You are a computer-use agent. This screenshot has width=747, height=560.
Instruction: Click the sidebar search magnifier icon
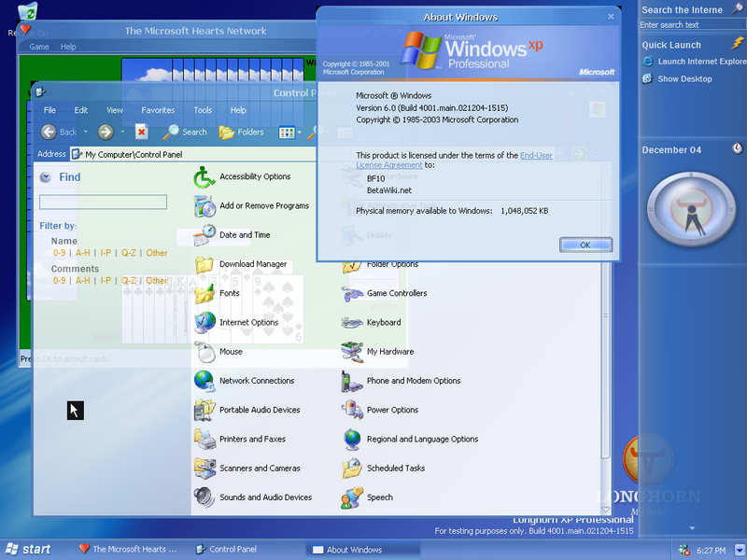pos(737,9)
